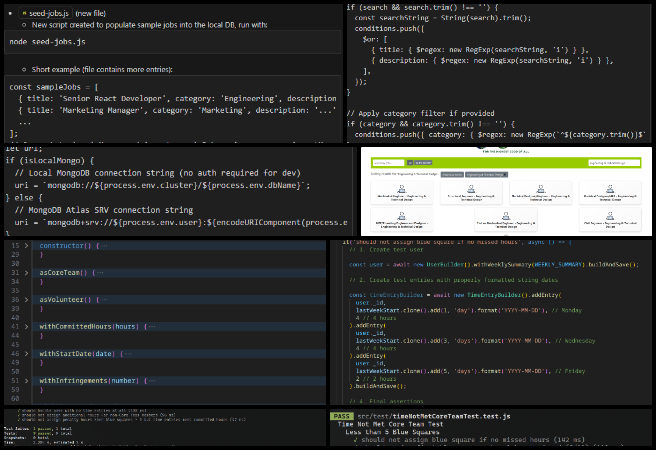Click the laptop icon on the first top-row job card
The image size is (656, 450).
(402, 189)
